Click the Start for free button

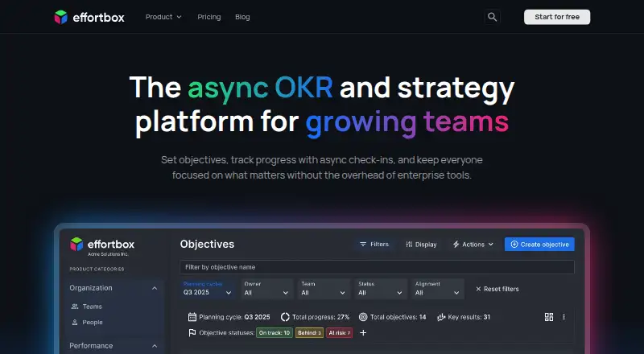[557, 17]
